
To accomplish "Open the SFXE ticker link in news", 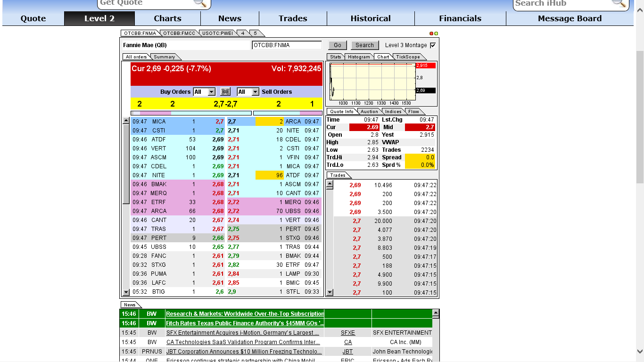I will point(347,332).
